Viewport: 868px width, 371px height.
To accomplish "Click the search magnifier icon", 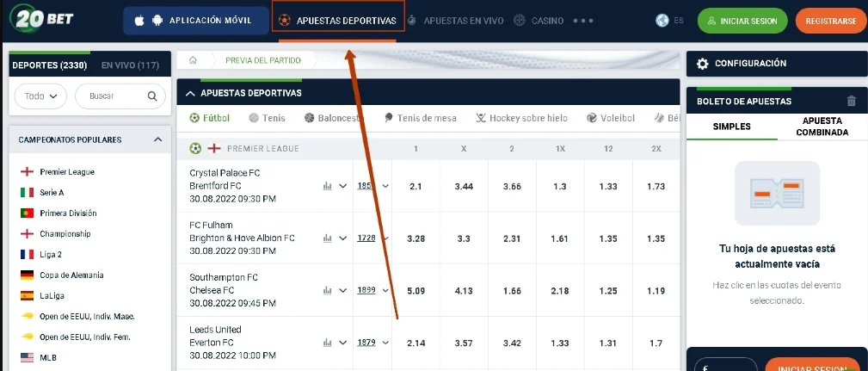I will click(x=152, y=96).
